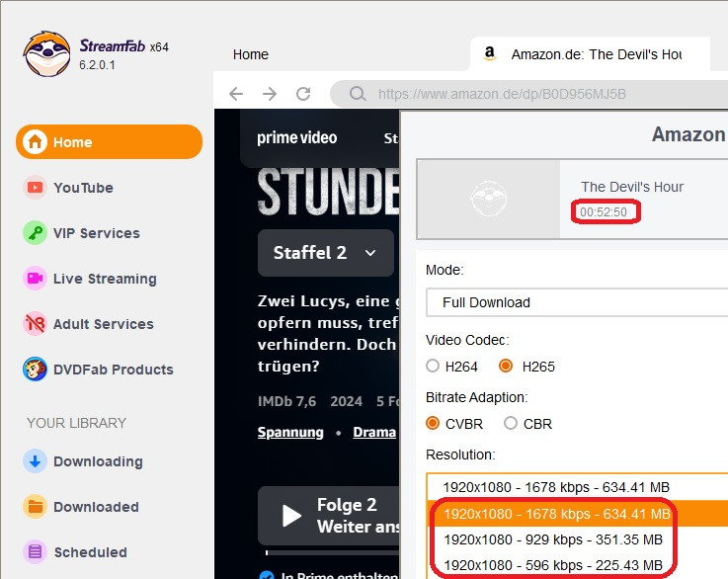Open Adult Services section
This screenshot has width=728, height=579.
(x=103, y=324)
